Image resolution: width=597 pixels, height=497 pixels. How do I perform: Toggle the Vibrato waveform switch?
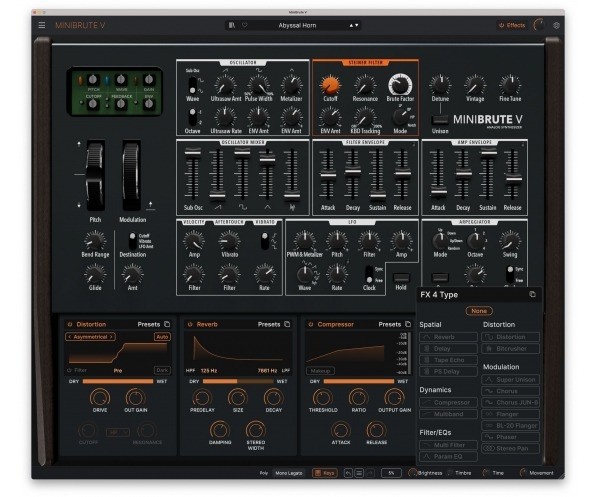(x=265, y=241)
